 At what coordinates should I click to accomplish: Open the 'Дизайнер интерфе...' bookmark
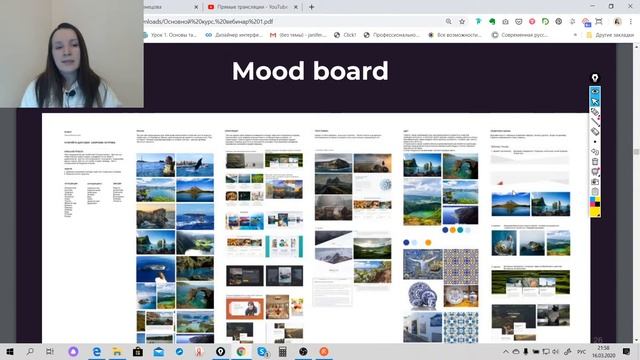coord(234,35)
